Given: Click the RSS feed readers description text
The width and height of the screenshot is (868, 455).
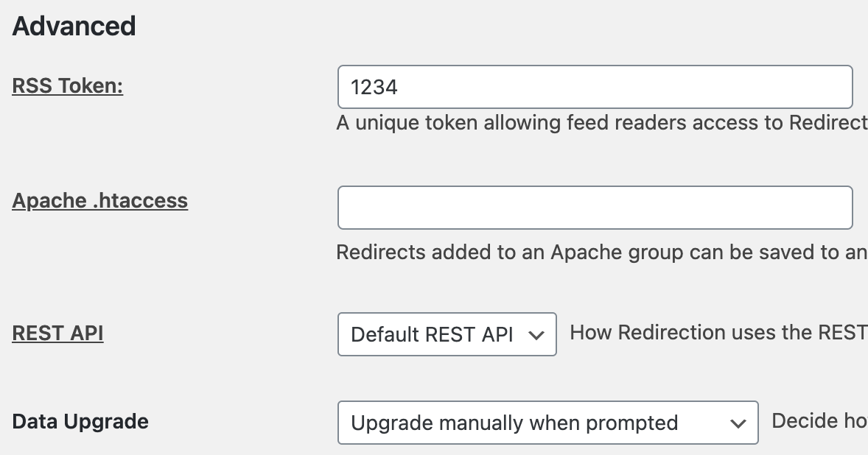Looking at the screenshot, I should 601,122.
